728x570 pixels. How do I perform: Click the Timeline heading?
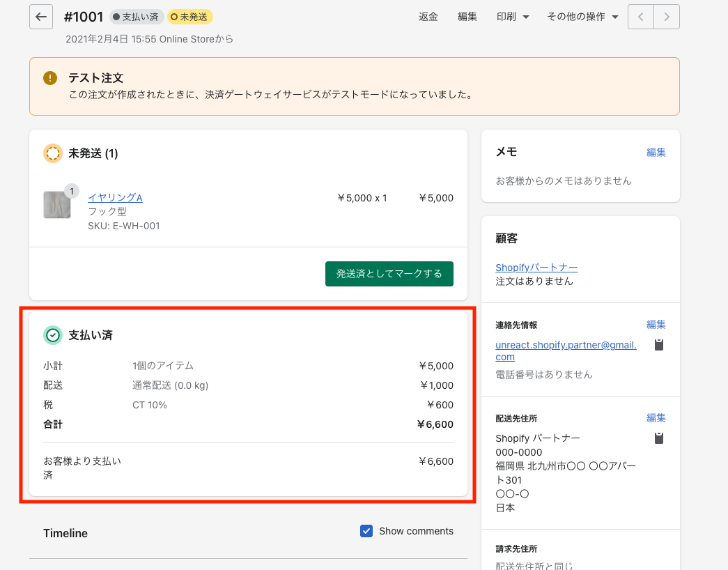[65, 533]
